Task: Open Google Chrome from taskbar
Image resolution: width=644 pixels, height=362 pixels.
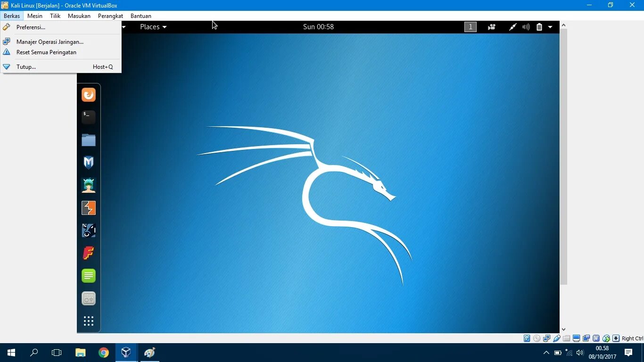Action: tap(104, 353)
